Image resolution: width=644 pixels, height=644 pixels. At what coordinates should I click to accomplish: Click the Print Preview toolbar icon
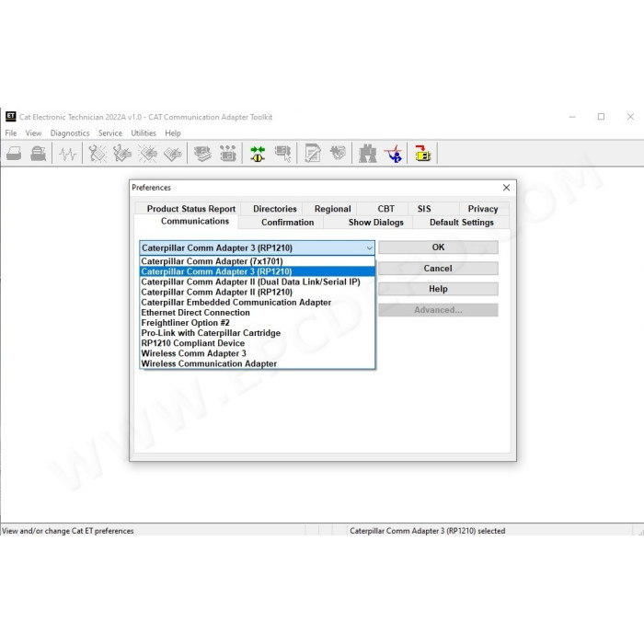(39, 154)
